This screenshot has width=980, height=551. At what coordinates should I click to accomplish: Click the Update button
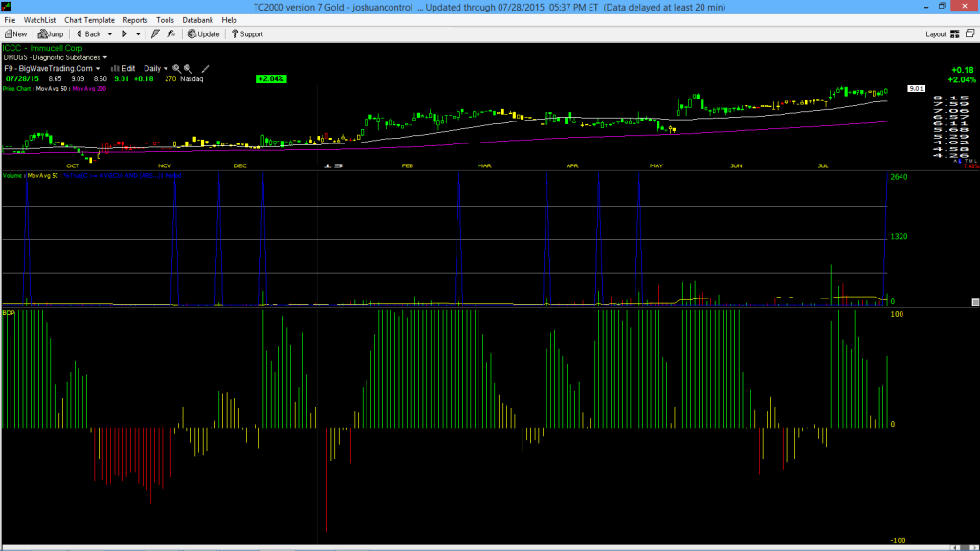coord(204,33)
